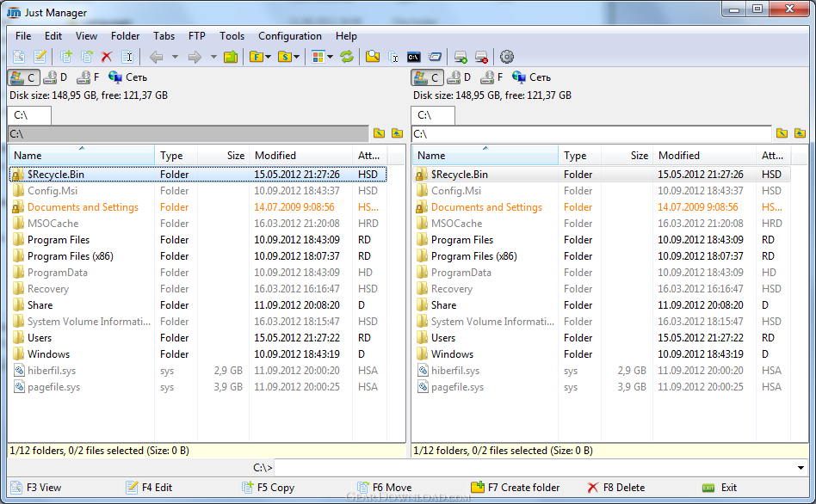816x504 pixels.
Task: Click the F6 Move button
Action: pyautogui.click(x=385, y=488)
